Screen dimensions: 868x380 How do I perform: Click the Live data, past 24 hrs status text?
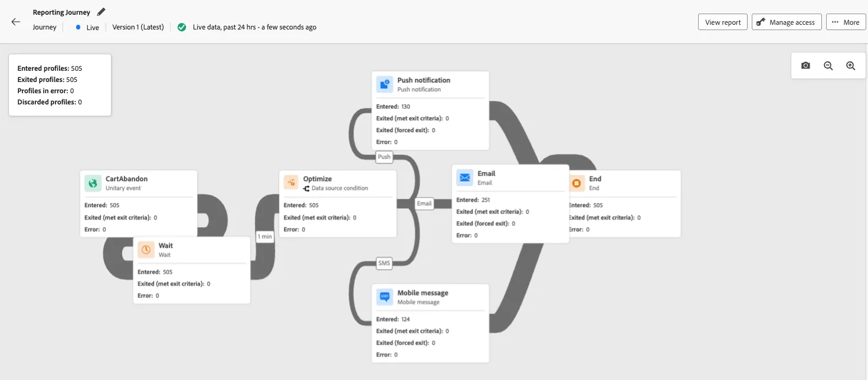click(x=255, y=27)
